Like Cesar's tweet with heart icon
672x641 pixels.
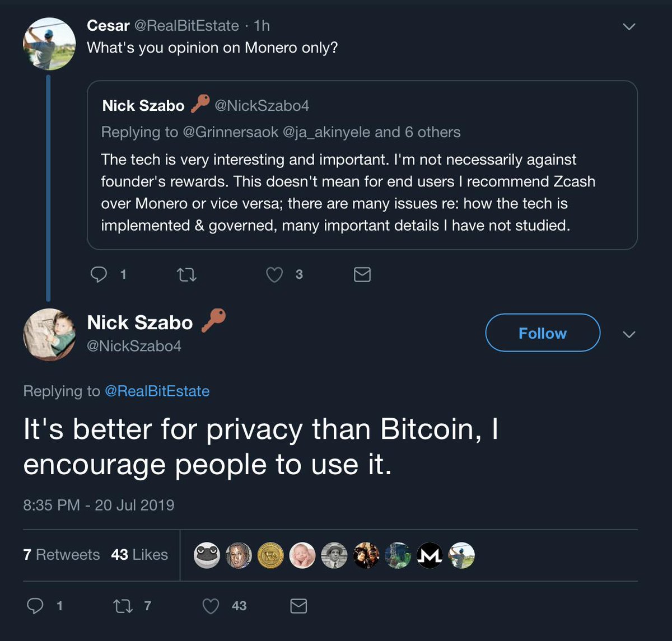tap(274, 274)
